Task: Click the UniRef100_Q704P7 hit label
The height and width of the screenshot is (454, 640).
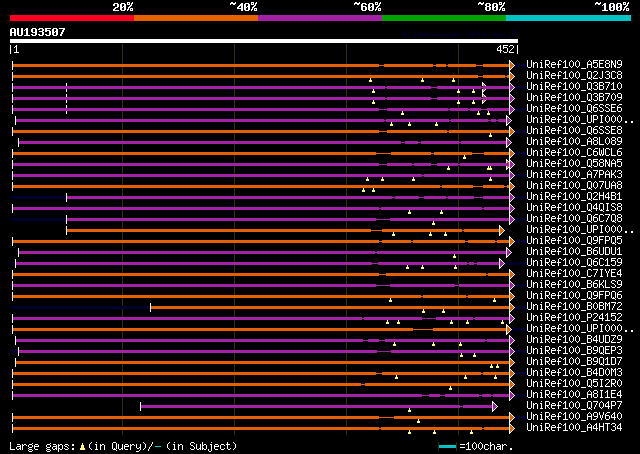Action: [574, 406]
